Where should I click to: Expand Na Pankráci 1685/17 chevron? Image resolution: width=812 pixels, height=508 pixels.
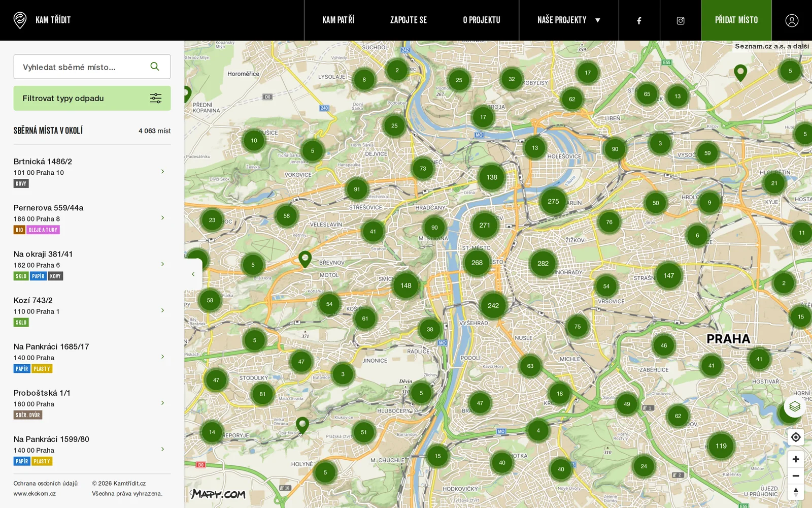click(x=162, y=357)
